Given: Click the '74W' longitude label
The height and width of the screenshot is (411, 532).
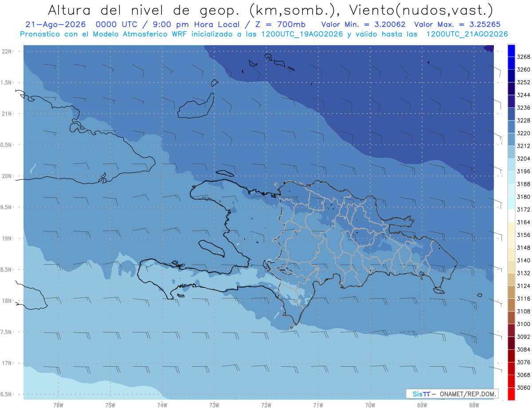Looking at the screenshot, I should [162, 405].
